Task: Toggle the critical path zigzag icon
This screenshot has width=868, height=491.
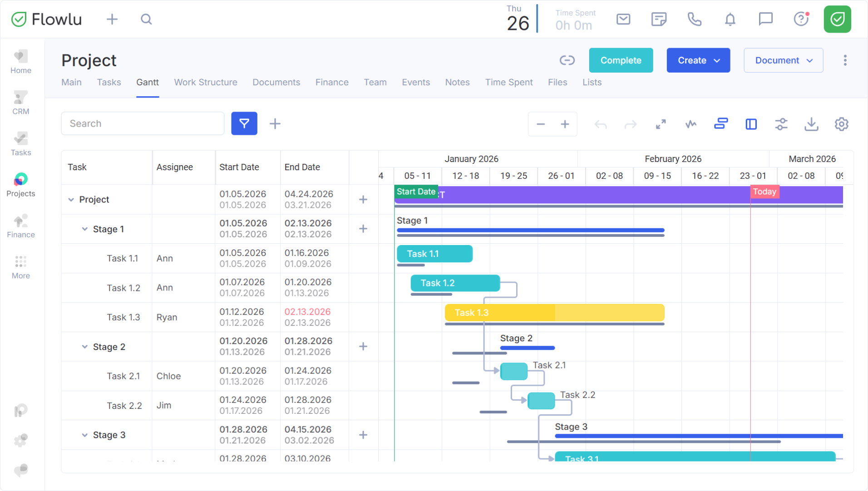Action: [x=690, y=124]
